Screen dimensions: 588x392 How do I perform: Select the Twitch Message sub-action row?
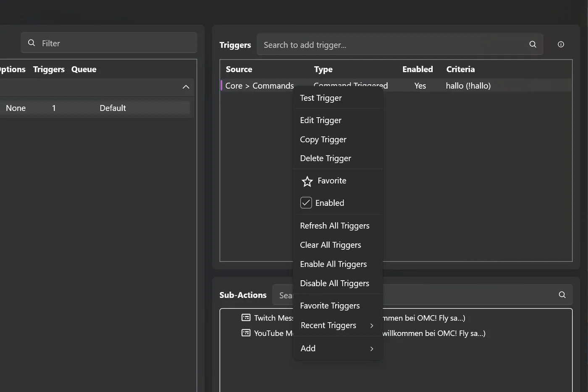396,318
